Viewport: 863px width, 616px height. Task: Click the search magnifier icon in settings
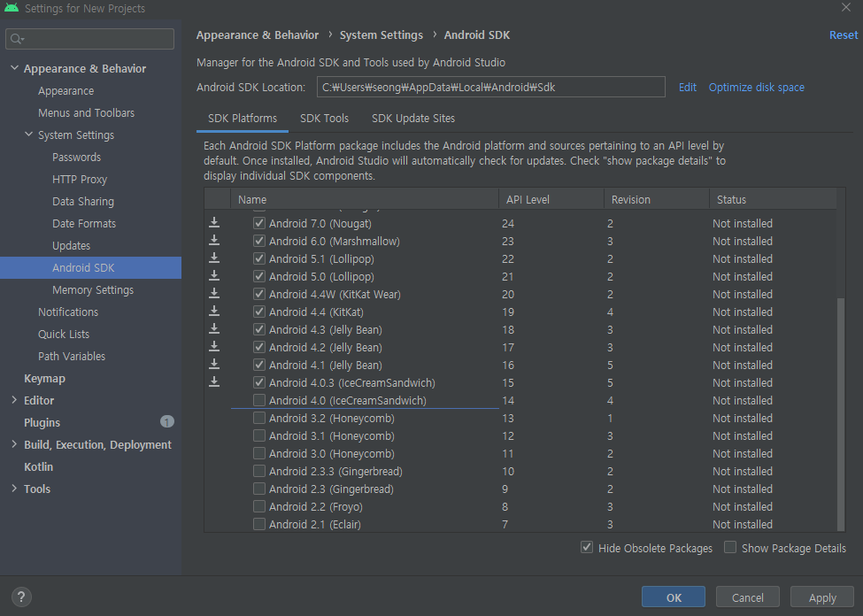point(17,39)
